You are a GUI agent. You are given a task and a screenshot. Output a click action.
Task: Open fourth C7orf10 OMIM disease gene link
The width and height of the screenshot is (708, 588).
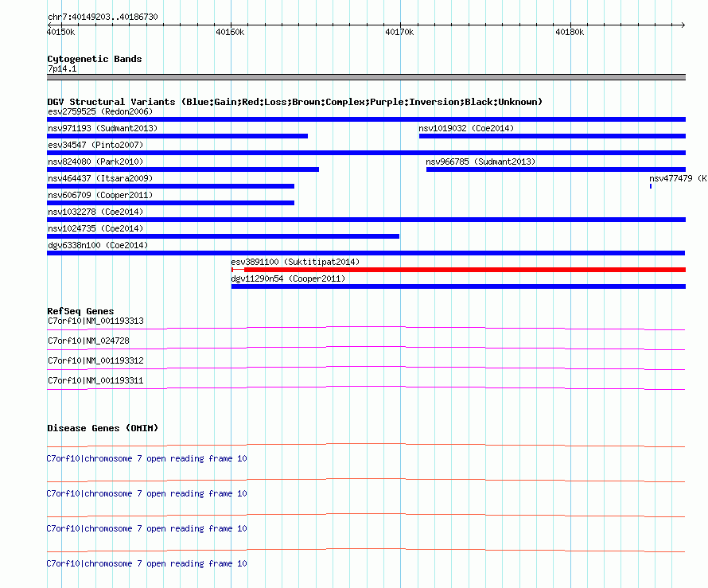(146, 563)
